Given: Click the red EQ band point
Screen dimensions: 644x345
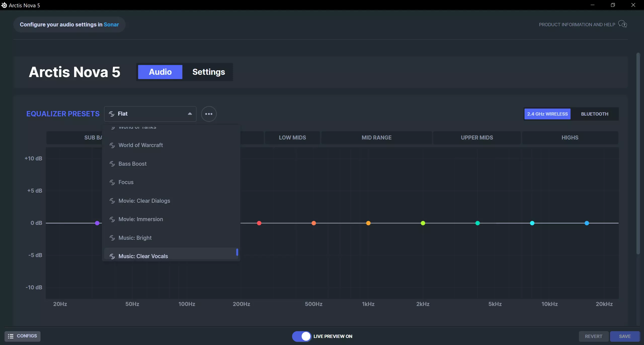Looking at the screenshot, I should coord(259,223).
